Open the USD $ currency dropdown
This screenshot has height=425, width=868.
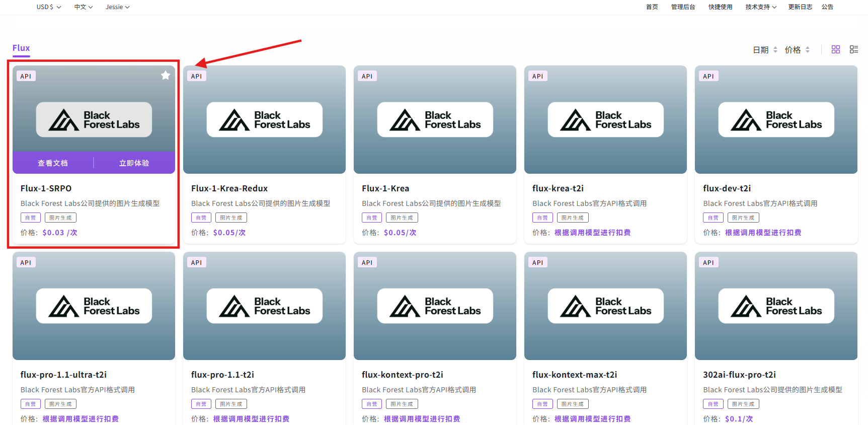click(x=49, y=7)
